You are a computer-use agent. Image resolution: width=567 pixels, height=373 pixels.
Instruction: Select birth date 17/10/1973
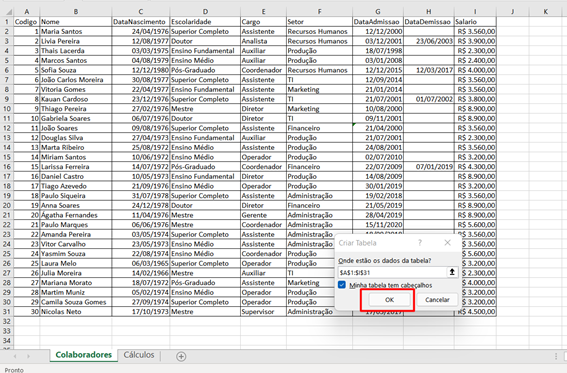(x=141, y=312)
